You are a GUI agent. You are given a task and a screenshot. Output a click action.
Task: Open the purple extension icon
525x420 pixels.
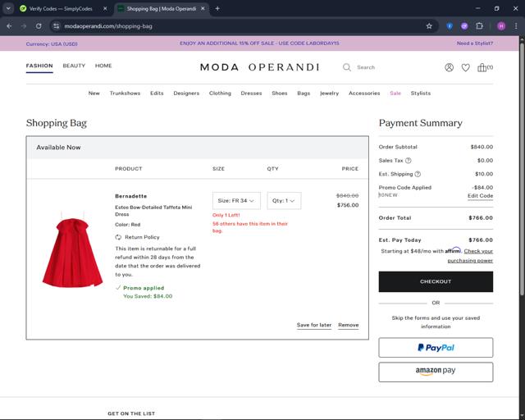(x=464, y=26)
